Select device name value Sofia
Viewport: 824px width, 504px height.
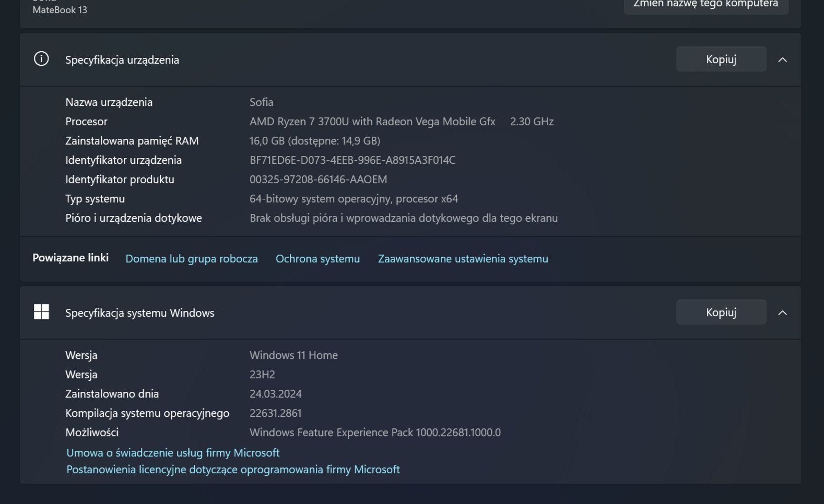pos(261,102)
